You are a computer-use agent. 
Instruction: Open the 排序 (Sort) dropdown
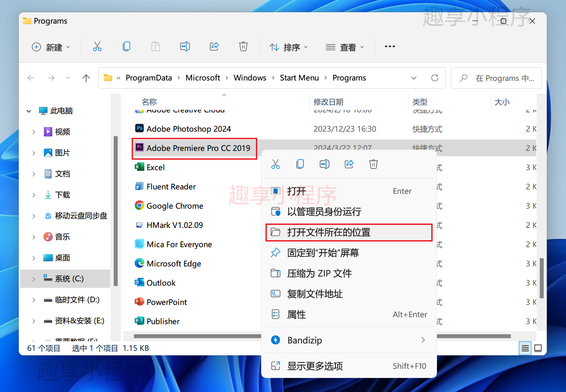289,47
